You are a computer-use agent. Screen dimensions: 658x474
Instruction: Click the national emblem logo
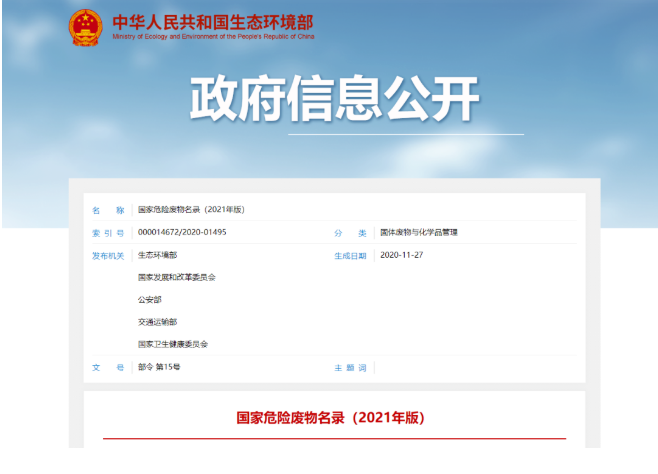click(x=86, y=26)
